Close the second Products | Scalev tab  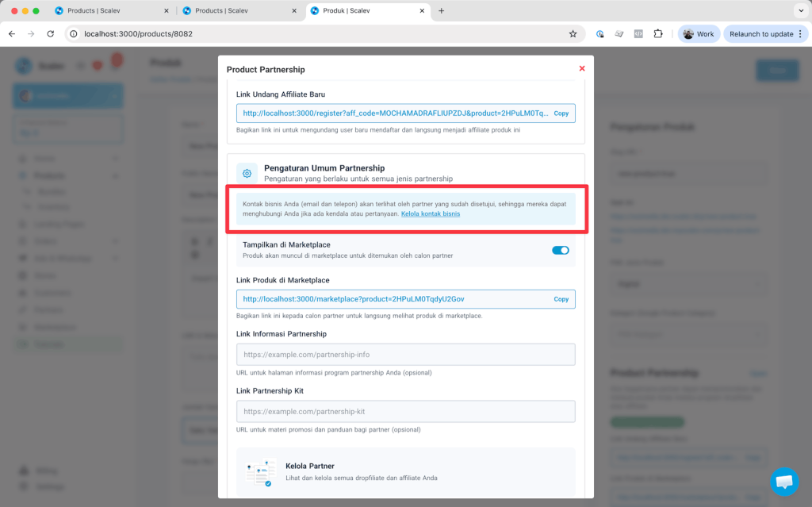coord(294,10)
